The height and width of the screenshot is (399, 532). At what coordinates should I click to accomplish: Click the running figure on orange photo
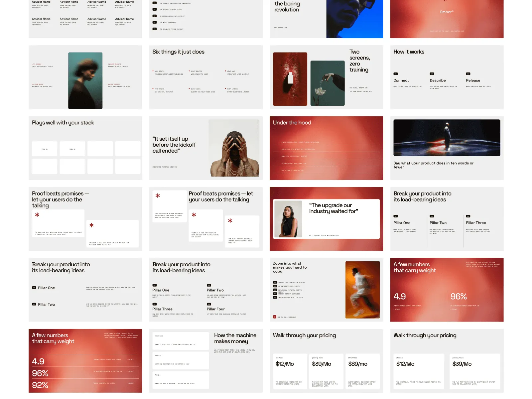coord(362,290)
